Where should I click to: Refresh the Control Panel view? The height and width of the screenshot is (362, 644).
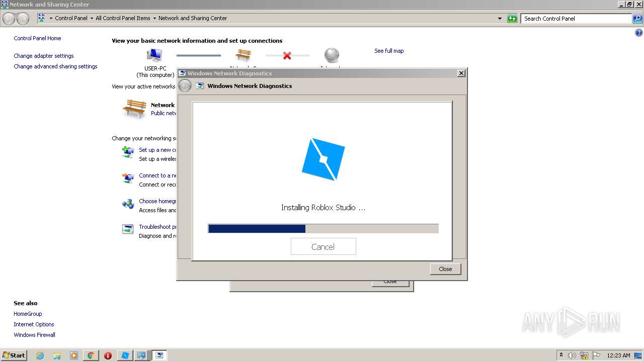tap(512, 19)
